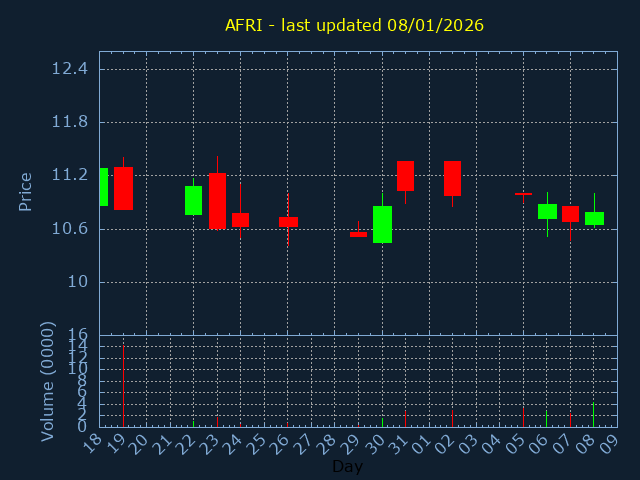The height and width of the screenshot is (480, 640).
Task: Click the red candlestick on day 19
Action: coord(123,188)
